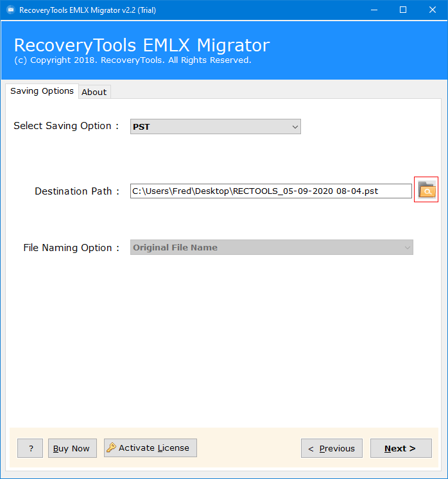This screenshot has height=479, width=448.
Task: Minimize the EMLX Migrator window
Action: [x=374, y=10]
